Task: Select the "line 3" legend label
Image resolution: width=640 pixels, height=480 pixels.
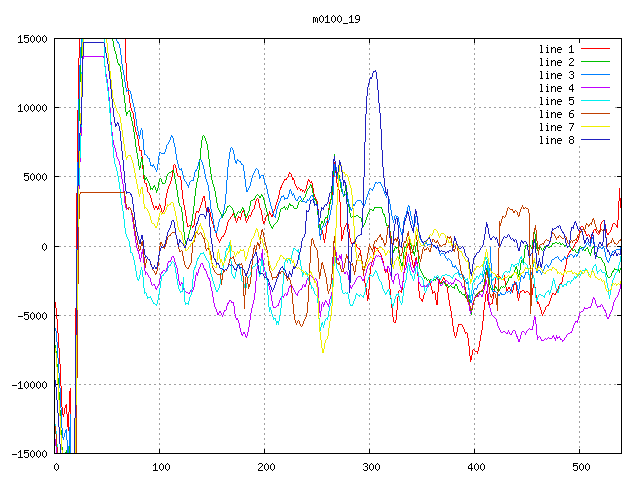Action: [557, 75]
